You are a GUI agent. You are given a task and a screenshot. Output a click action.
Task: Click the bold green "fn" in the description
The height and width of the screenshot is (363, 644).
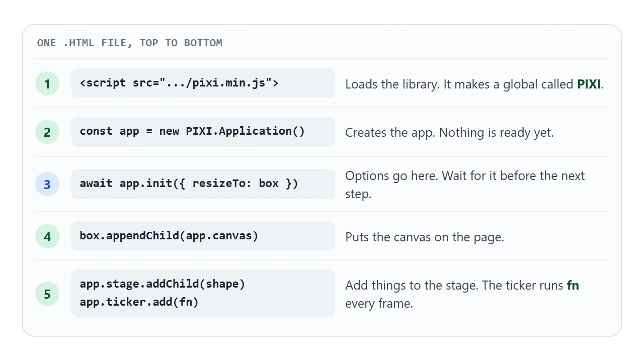pos(573,286)
